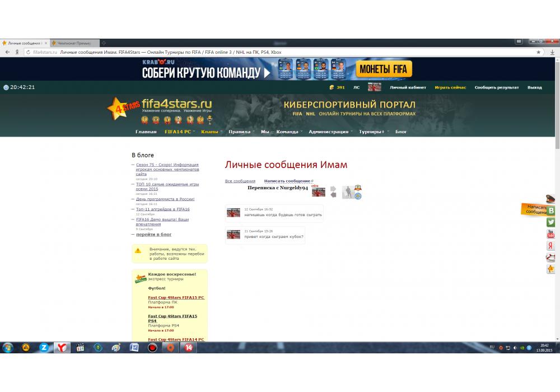Go to Главная in the navigation menu
This screenshot has height=392, width=560.
(x=146, y=132)
